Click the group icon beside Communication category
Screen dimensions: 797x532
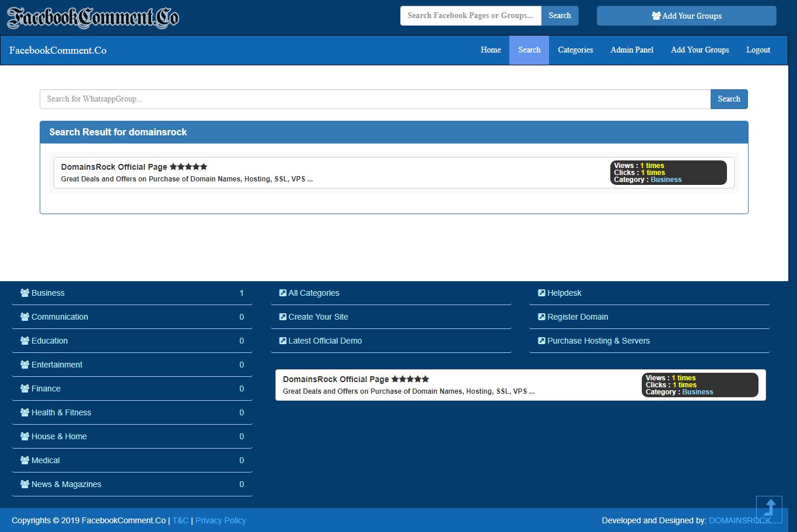pyautogui.click(x=25, y=317)
